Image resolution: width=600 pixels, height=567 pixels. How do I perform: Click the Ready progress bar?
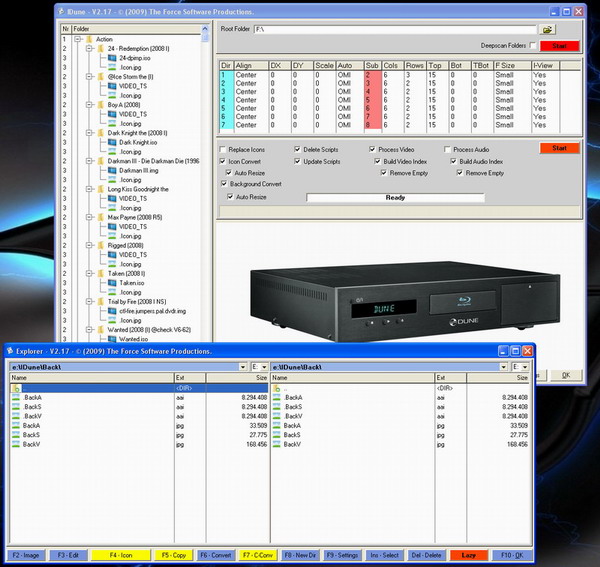pyautogui.click(x=395, y=197)
